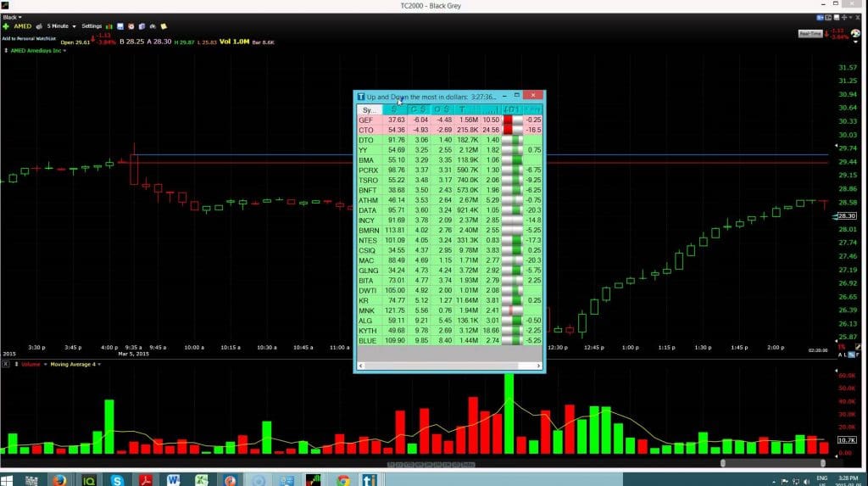Click the save floppy disk toolbar icon

point(120,26)
